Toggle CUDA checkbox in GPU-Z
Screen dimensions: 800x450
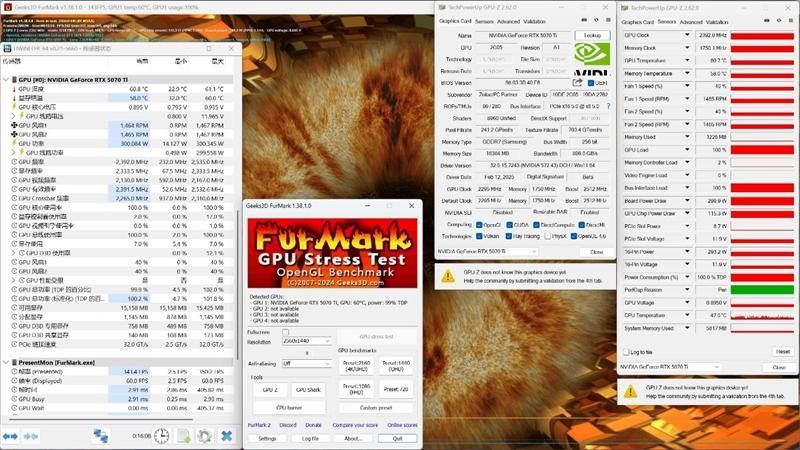tap(509, 224)
